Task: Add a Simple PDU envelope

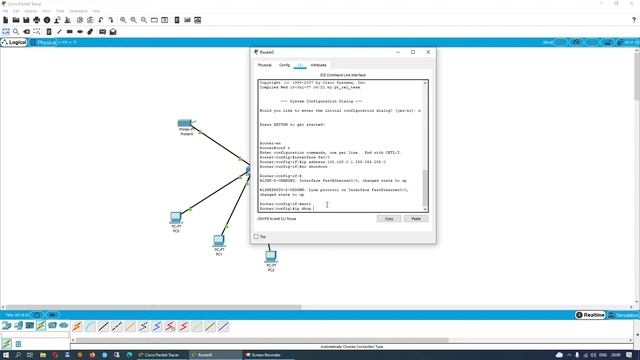Action: [x=102, y=31]
